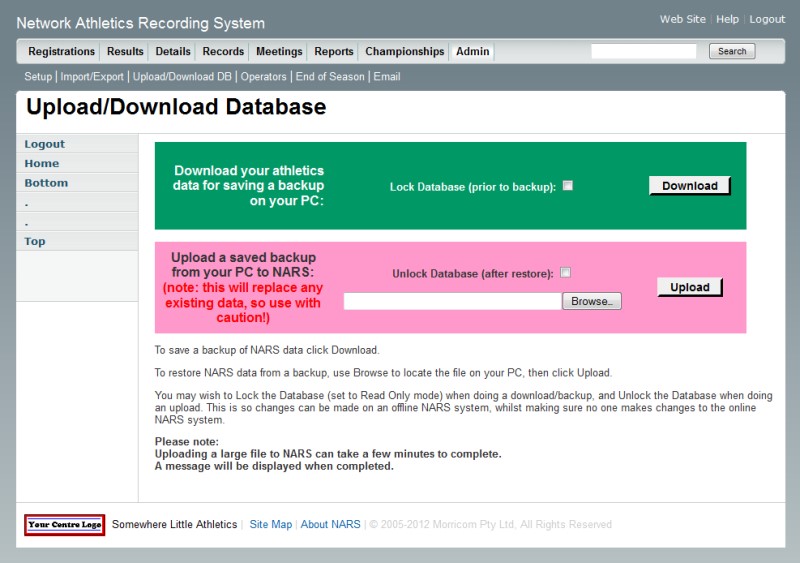800x563 pixels.
Task: Open the Site Map footer link
Action: (271, 525)
